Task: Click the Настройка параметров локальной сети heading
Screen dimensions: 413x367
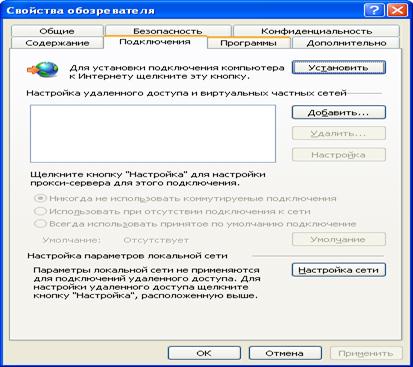Action: click(127, 256)
